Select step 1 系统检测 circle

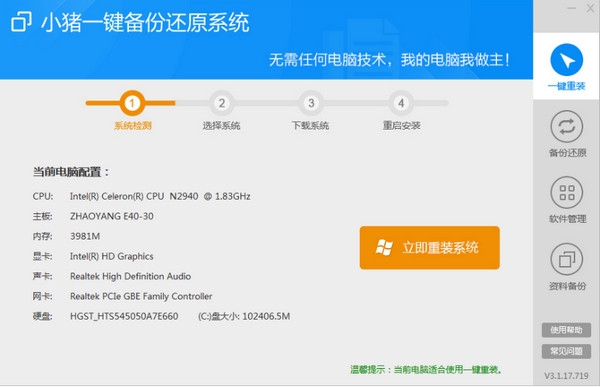[132, 103]
